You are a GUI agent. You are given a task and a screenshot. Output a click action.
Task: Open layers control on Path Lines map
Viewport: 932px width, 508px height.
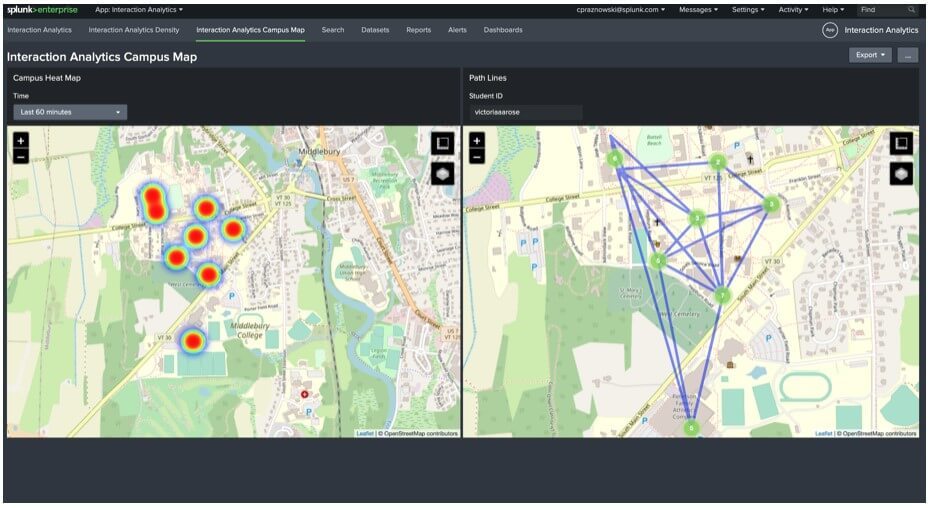[901, 174]
